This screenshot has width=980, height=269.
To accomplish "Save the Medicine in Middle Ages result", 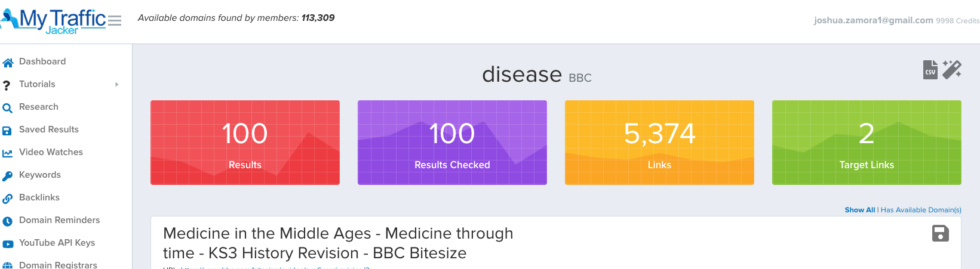I will tap(940, 233).
